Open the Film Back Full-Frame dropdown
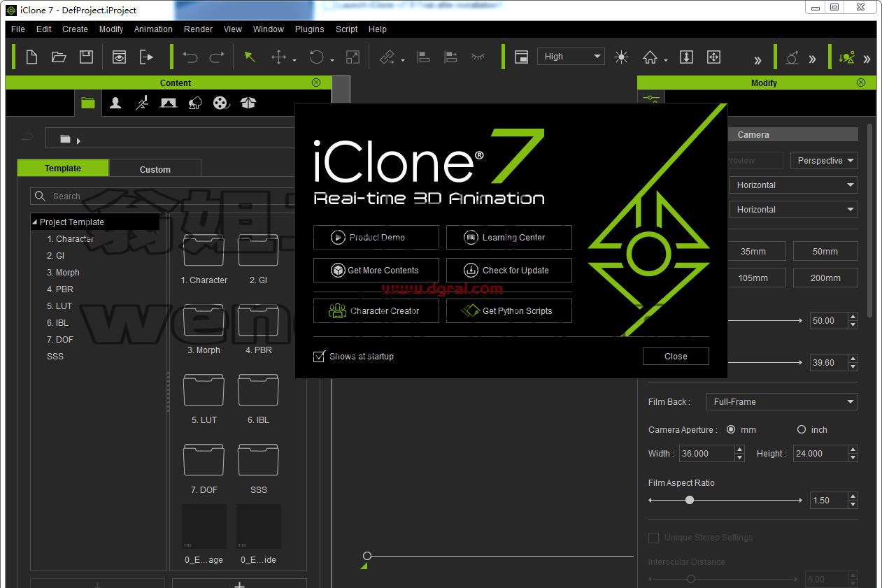 tap(782, 401)
